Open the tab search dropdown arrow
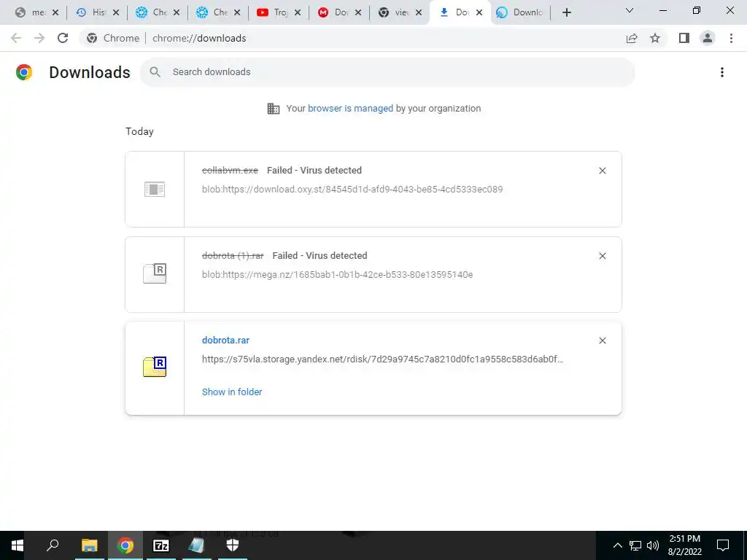The height and width of the screenshot is (560, 747). [x=630, y=10]
